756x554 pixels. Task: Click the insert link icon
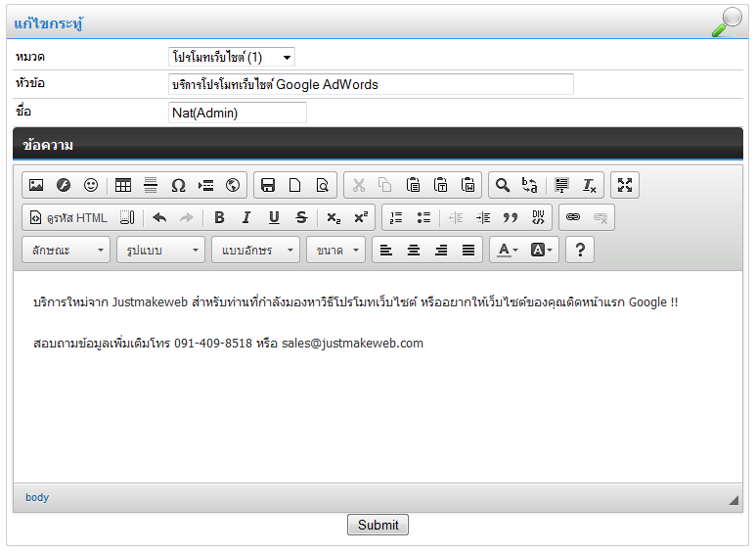(x=573, y=217)
